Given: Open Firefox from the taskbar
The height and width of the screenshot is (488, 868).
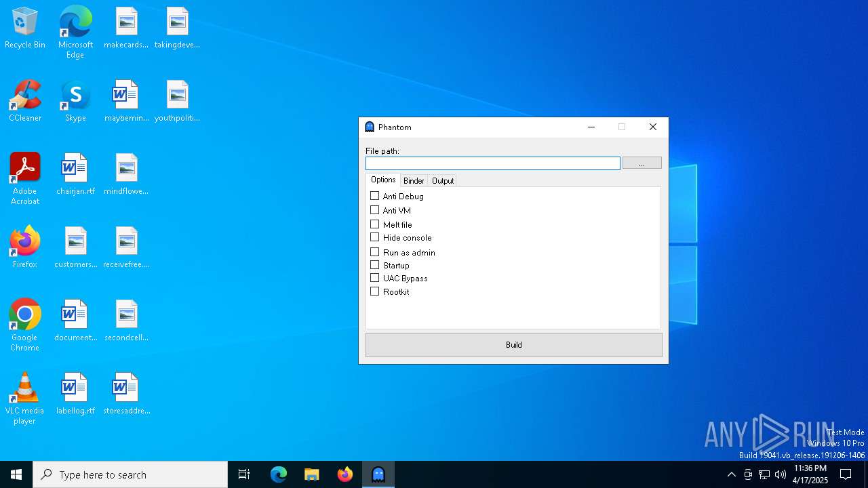Looking at the screenshot, I should pyautogui.click(x=345, y=474).
